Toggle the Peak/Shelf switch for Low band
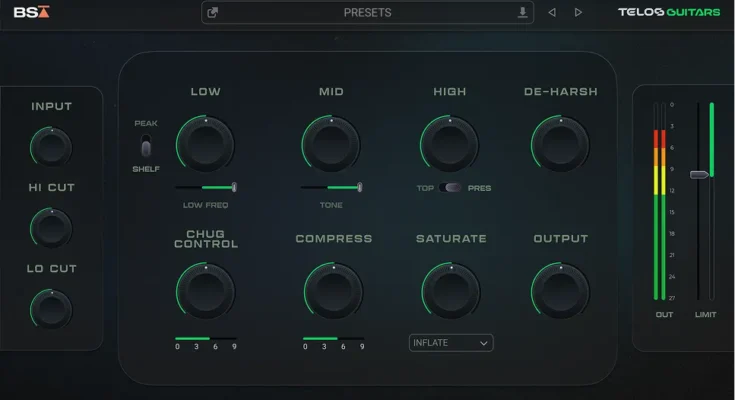The width and height of the screenshot is (735, 400). 146,146
